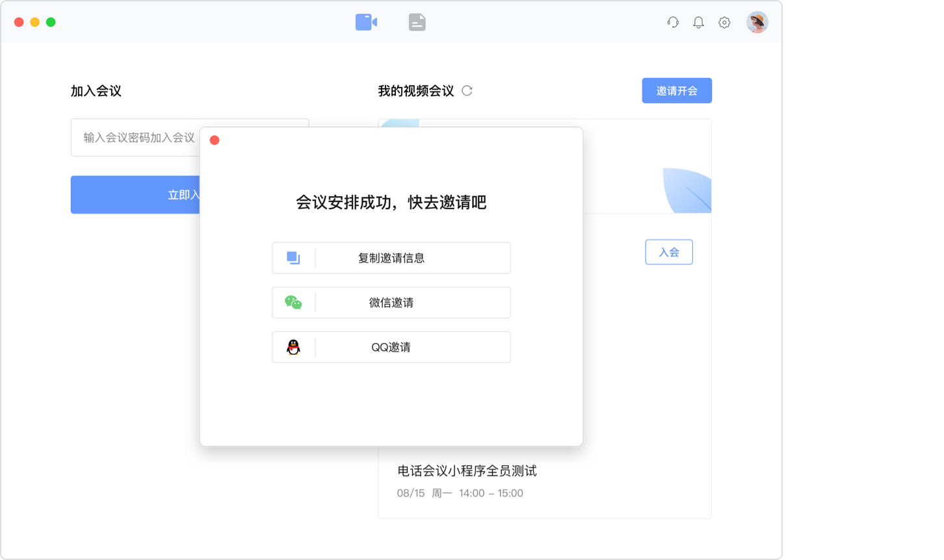Click the 入会 button
The width and height of the screenshot is (944, 560).
coord(669,252)
